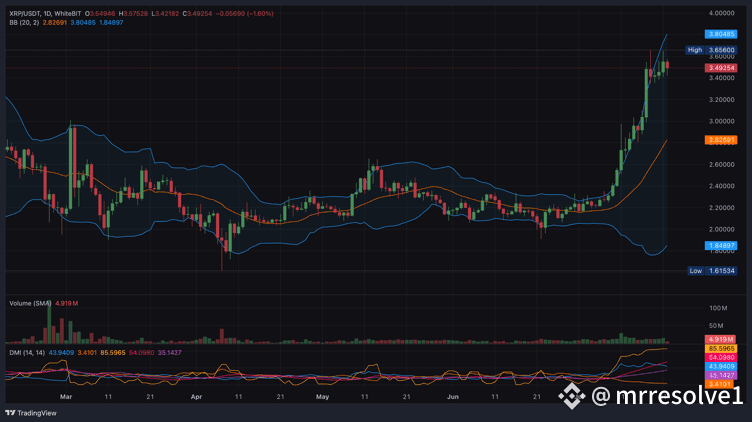This screenshot has width=752, height=422.
Task: Click the 4.00000 price axis value
Action: [721, 13]
